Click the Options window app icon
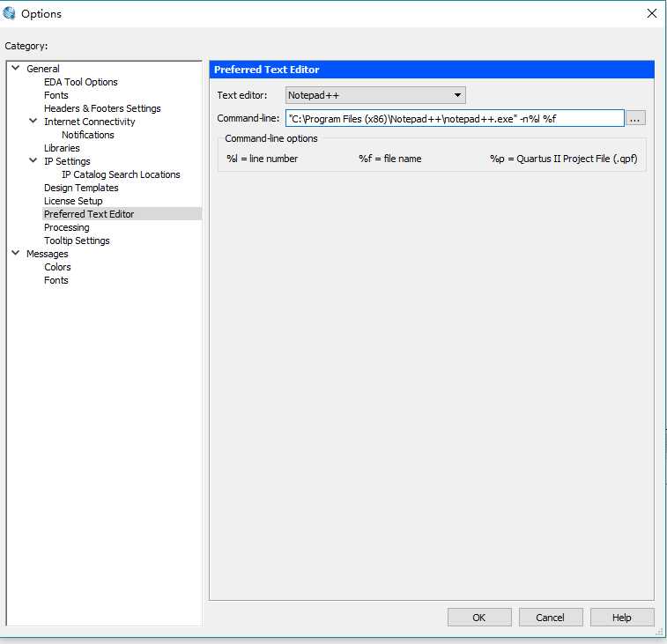This screenshot has width=667, height=644. (x=9, y=13)
